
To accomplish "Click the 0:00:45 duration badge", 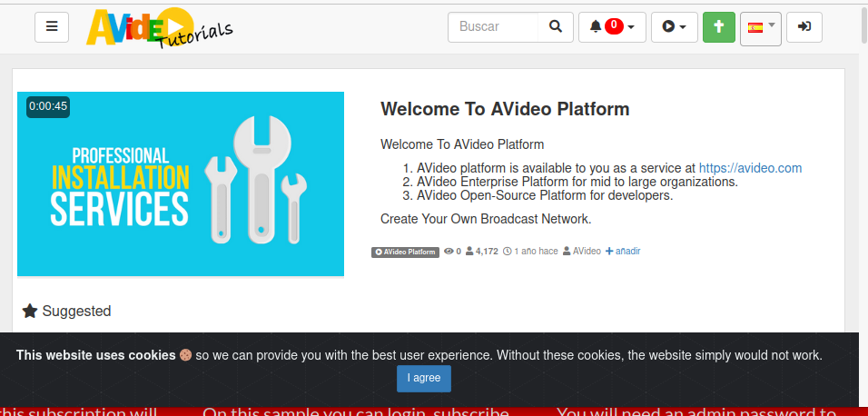I will point(48,106).
